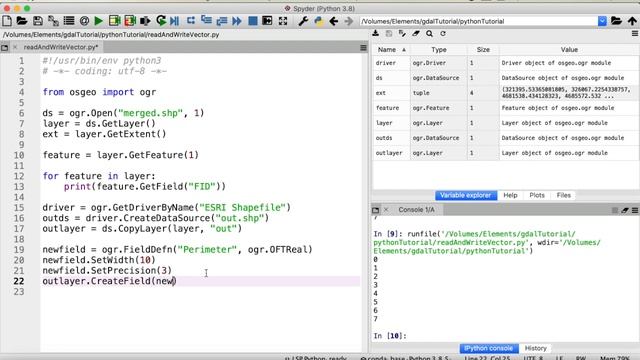Save the current file with floppy icon
Screen dimensions: 640x360
point(38,21)
